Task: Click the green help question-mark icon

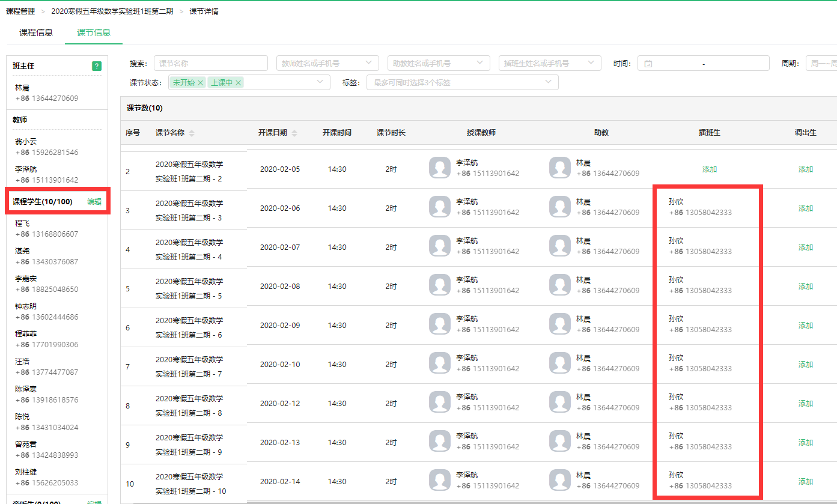Action: (x=97, y=66)
